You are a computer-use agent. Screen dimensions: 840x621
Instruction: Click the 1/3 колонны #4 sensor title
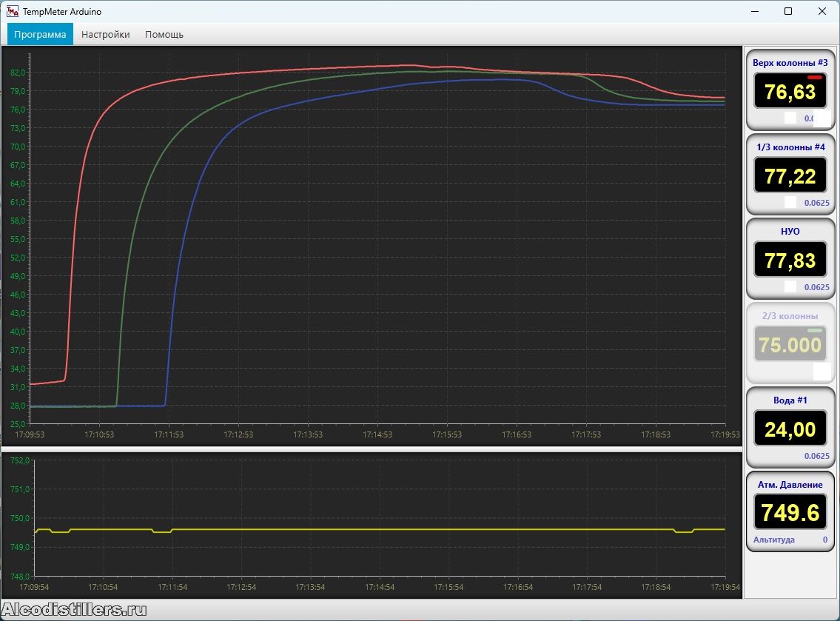click(x=790, y=147)
